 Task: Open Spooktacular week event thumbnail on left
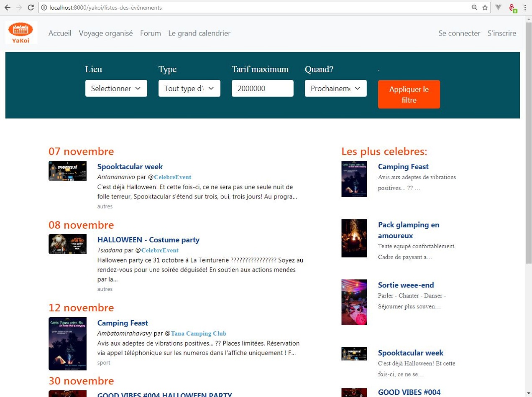(x=67, y=171)
